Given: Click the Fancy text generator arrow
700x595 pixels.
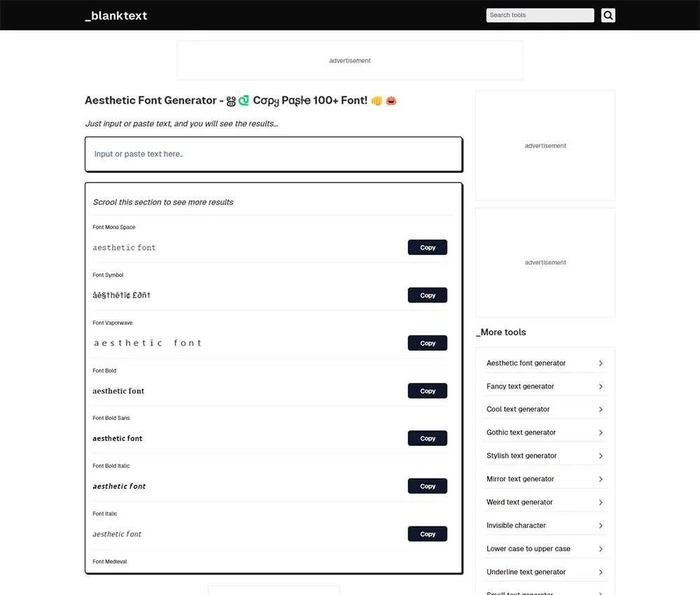Looking at the screenshot, I should (601, 386).
